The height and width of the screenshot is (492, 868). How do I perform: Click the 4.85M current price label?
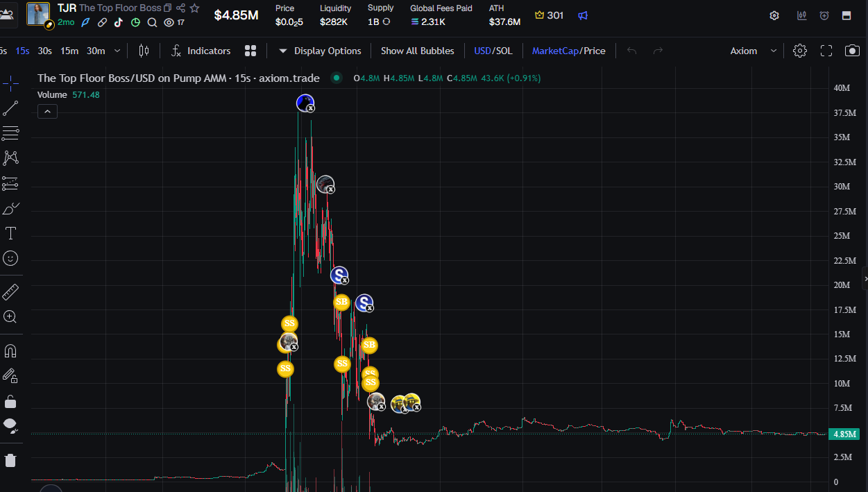846,434
